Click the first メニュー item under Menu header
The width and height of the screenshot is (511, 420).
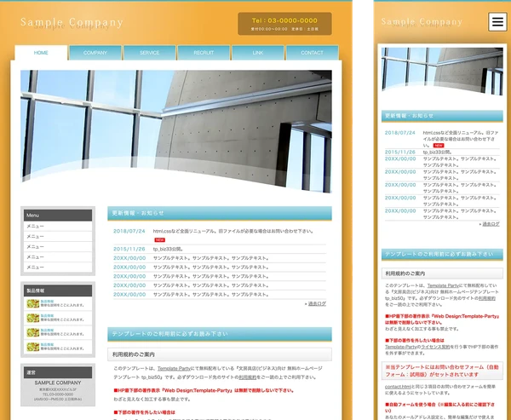58,227
